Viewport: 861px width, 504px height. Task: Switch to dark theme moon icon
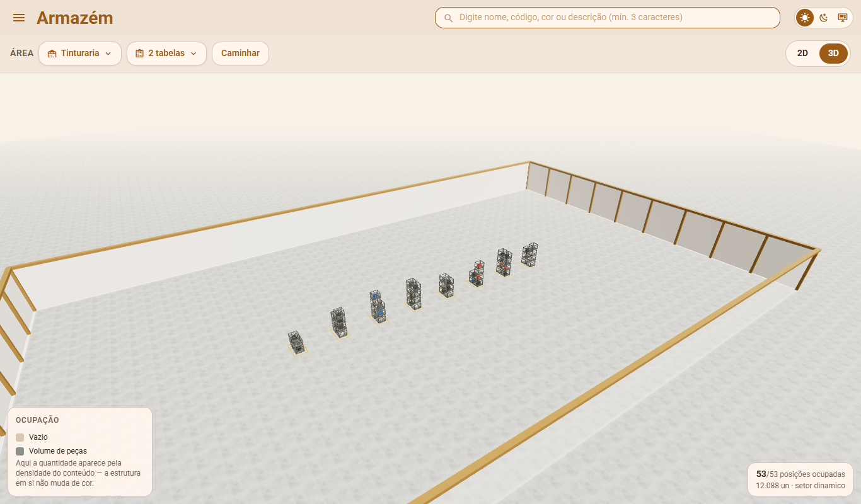coord(824,18)
